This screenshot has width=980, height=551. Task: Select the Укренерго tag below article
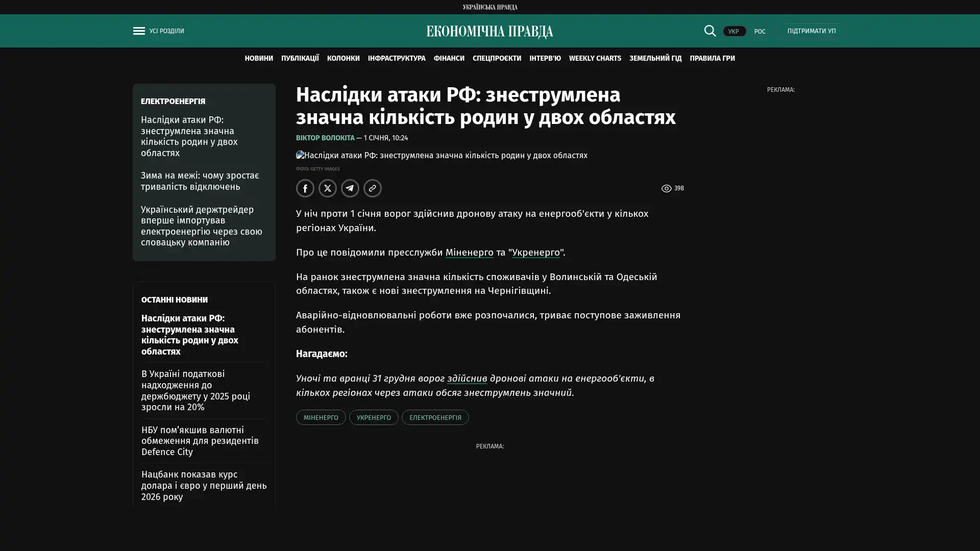pyautogui.click(x=374, y=418)
